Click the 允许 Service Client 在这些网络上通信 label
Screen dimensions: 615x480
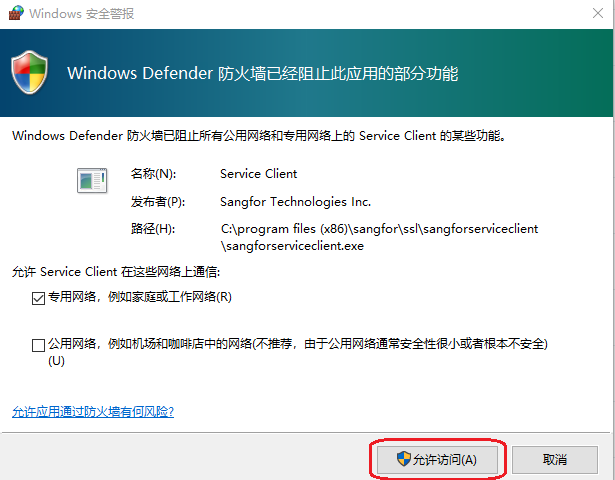[x=116, y=271]
